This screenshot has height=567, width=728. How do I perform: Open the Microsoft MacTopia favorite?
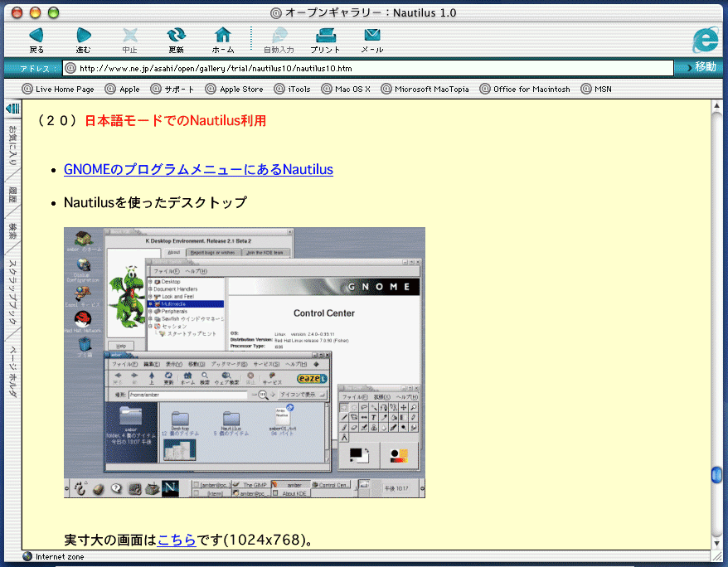tap(425, 89)
